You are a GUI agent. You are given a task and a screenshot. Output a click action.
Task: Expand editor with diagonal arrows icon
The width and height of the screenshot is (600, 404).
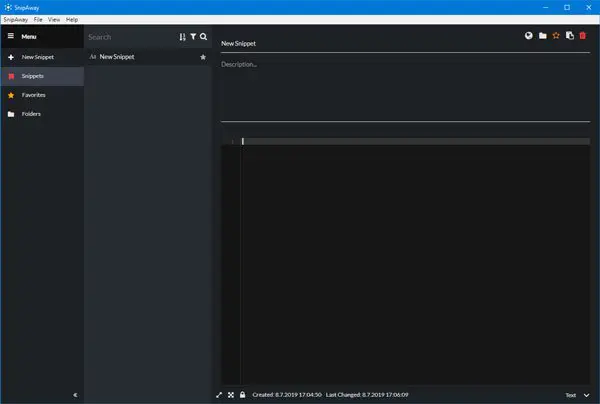pyautogui.click(x=219, y=395)
